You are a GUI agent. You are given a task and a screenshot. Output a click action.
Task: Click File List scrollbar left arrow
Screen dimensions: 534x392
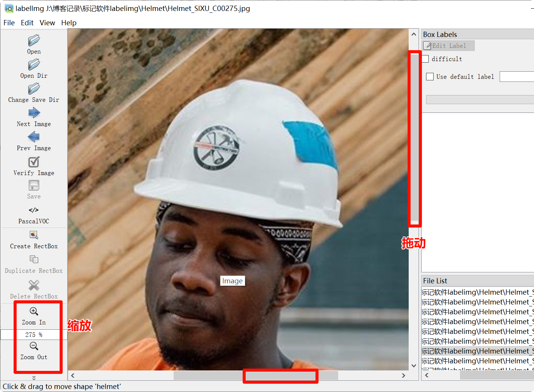pyautogui.click(x=426, y=375)
